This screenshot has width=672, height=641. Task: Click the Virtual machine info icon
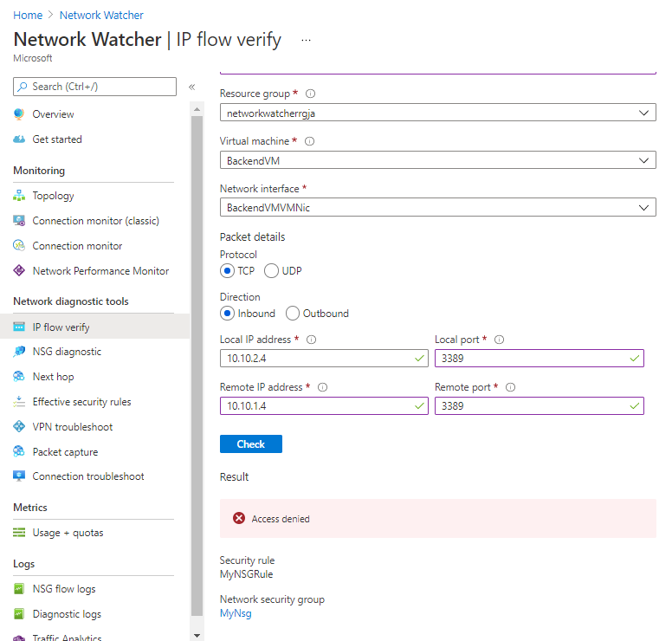point(309,141)
